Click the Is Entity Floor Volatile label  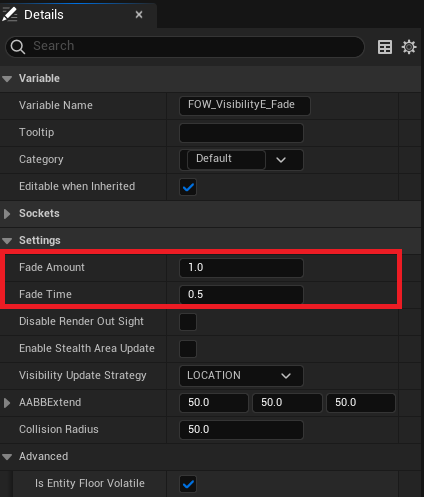pos(90,483)
